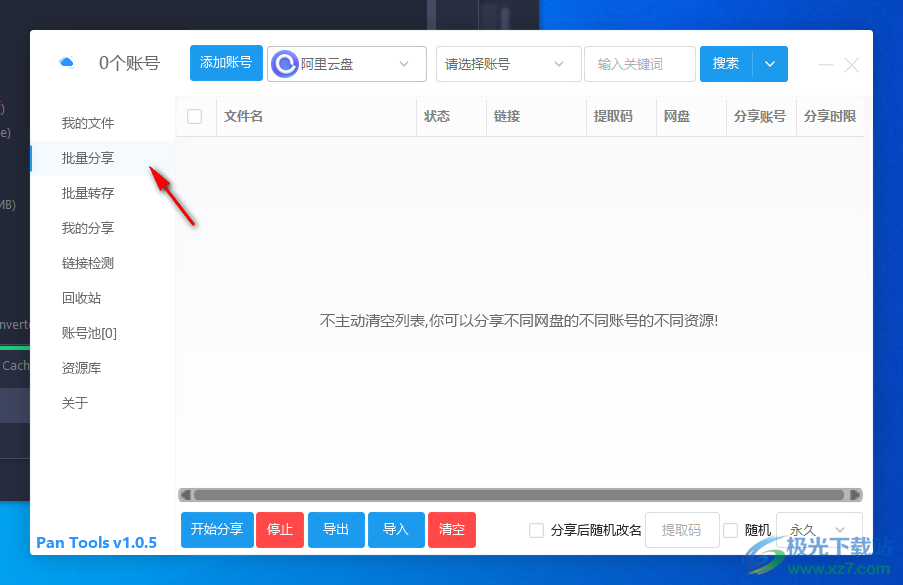Click the 搜索 button
903x585 pixels.
click(726, 64)
